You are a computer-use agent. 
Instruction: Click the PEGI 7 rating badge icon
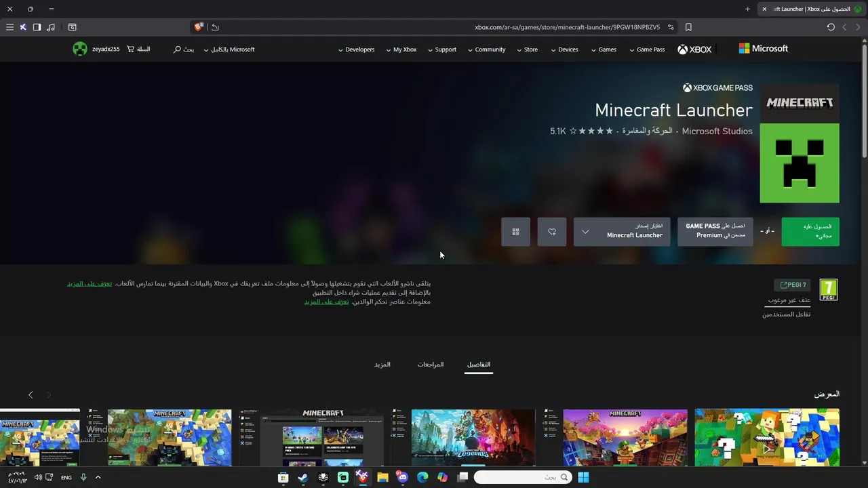click(829, 289)
